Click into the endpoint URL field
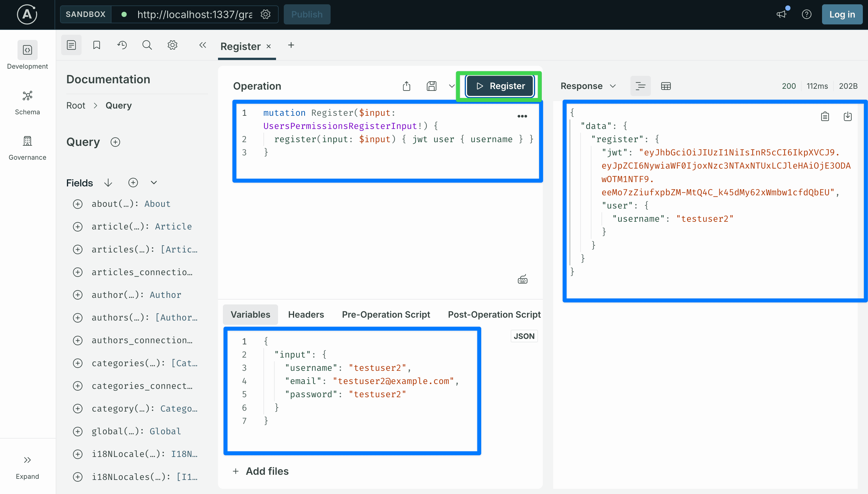 click(194, 14)
